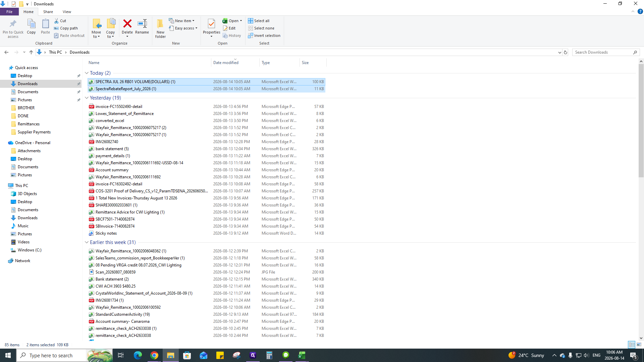Switch to the Share tab
The image size is (644, 362).
[x=48, y=12]
